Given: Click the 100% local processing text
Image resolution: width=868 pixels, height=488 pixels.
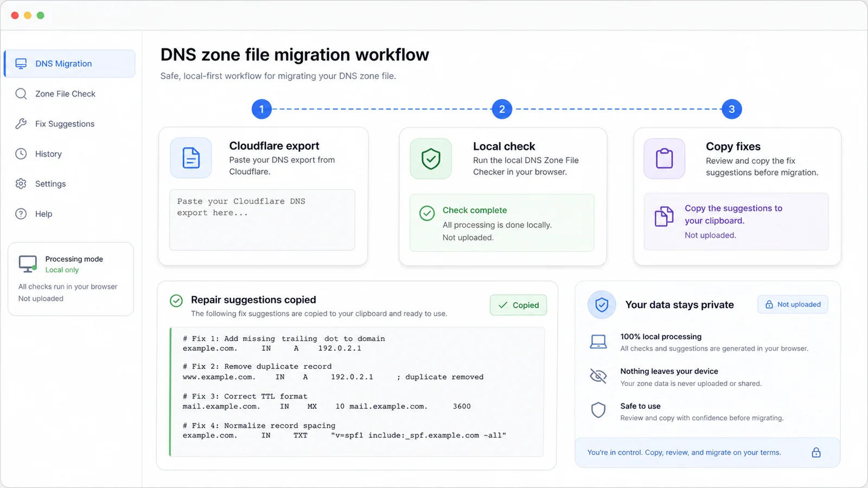Looking at the screenshot, I should (x=661, y=337).
